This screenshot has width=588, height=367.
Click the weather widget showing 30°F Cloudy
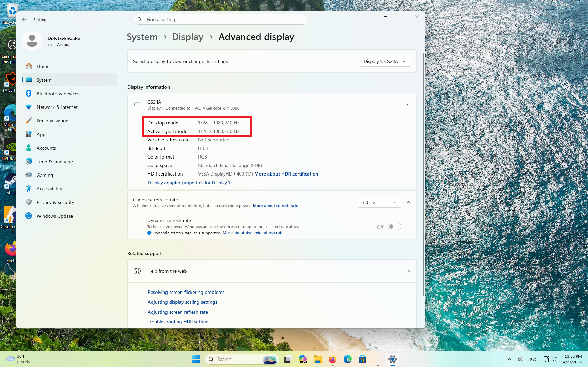click(19, 359)
